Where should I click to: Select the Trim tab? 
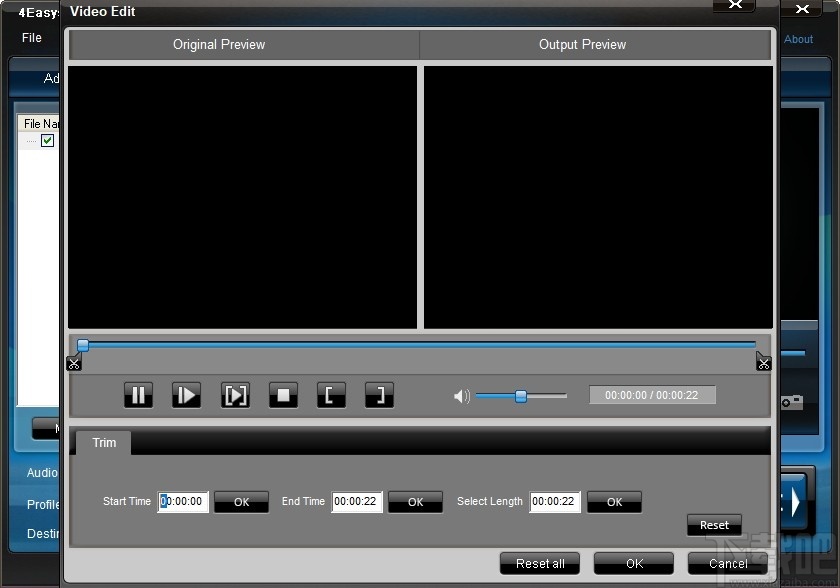(103, 443)
